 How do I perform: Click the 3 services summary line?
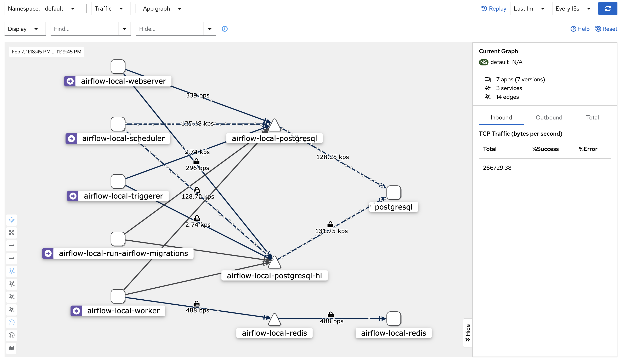coord(509,88)
